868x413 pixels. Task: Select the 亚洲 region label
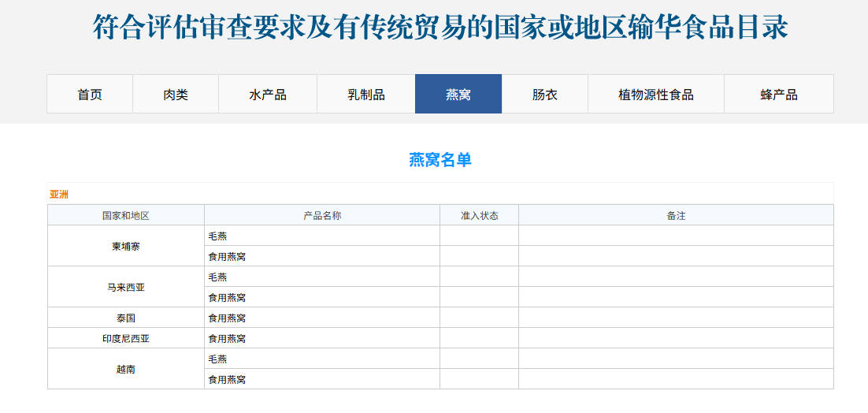(59, 195)
